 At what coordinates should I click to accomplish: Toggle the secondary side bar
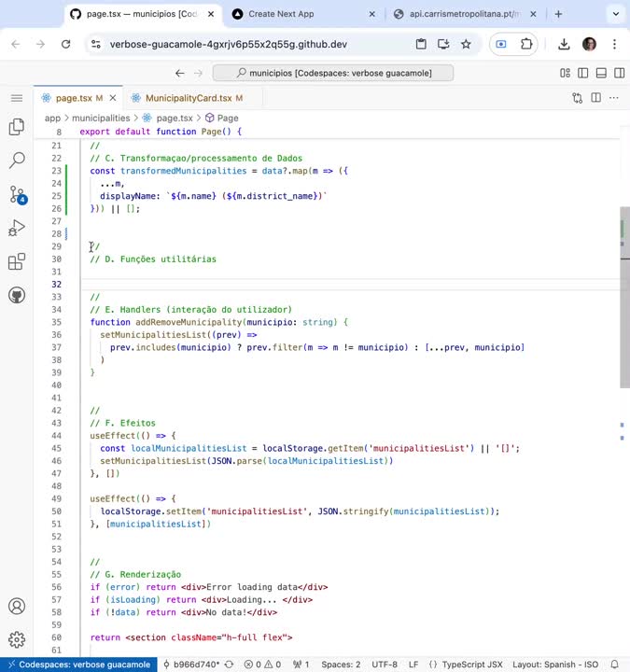coord(620,73)
